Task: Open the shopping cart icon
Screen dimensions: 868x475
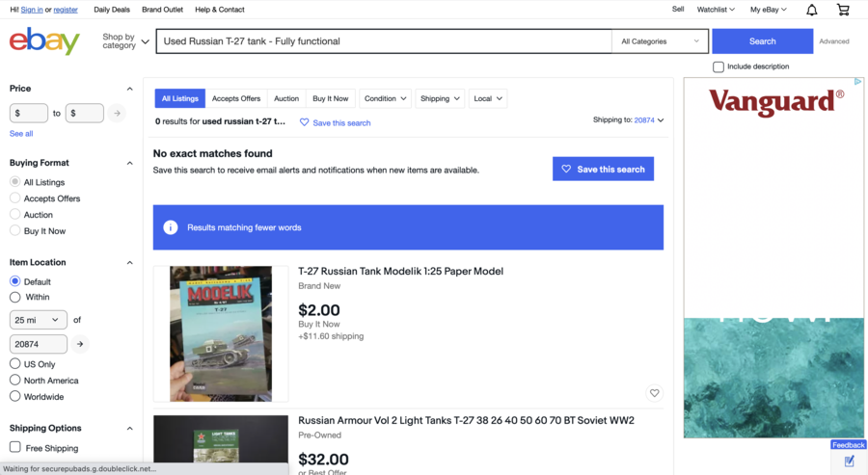Action: (x=843, y=10)
